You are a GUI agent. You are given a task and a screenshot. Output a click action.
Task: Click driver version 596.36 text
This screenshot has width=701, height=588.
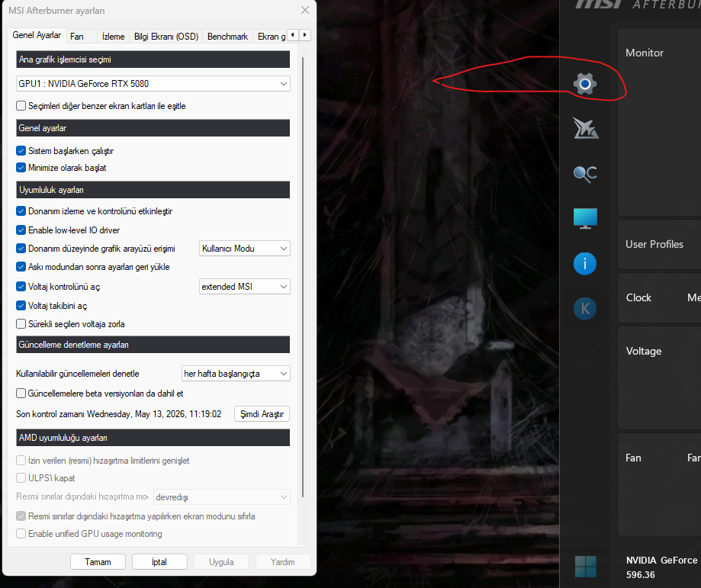point(640,575)
